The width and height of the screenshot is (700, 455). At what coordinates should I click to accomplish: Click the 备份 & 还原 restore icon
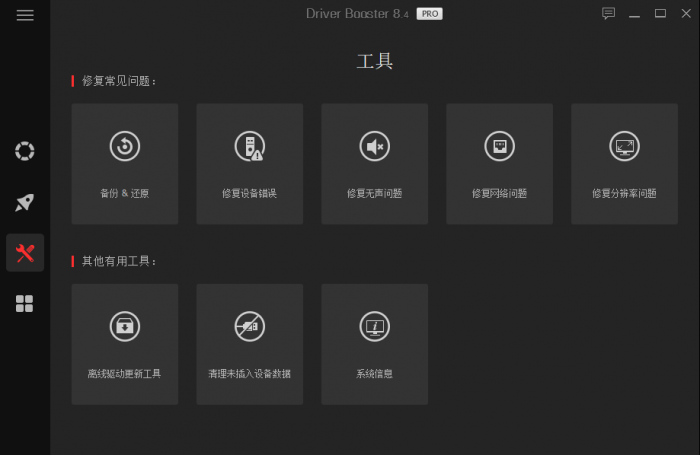[125, 146]
